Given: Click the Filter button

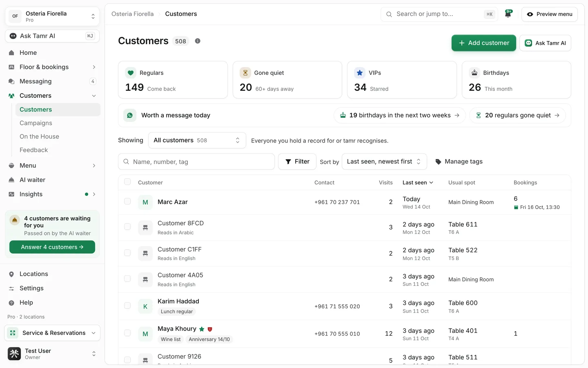Looking at the screenshot, I should (x=297, y=162).
